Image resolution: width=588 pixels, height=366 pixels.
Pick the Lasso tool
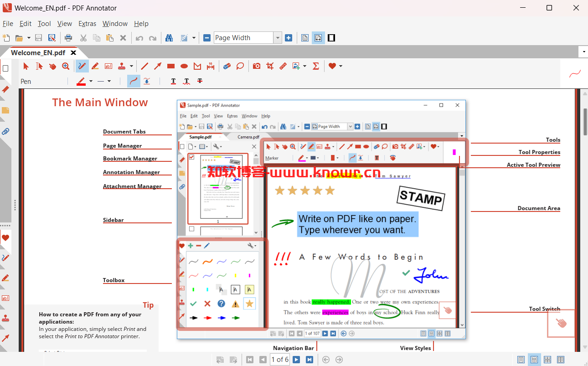point(240,66)
